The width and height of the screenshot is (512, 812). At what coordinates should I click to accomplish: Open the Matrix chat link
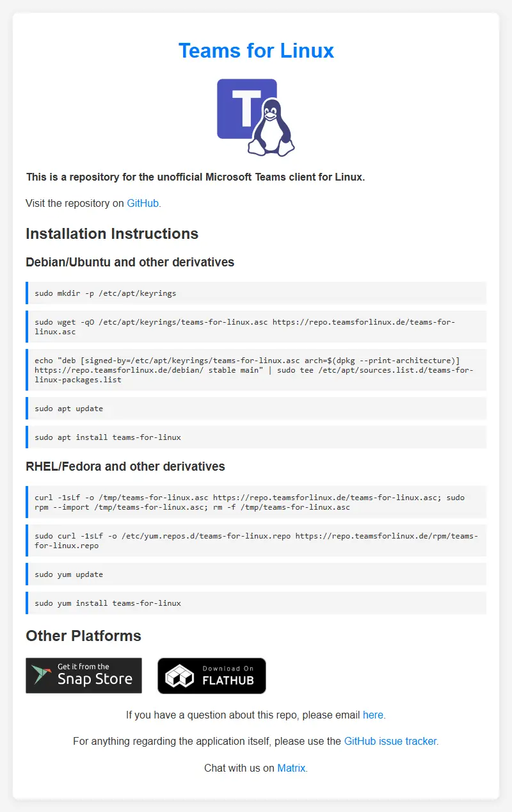pos(291,768)
